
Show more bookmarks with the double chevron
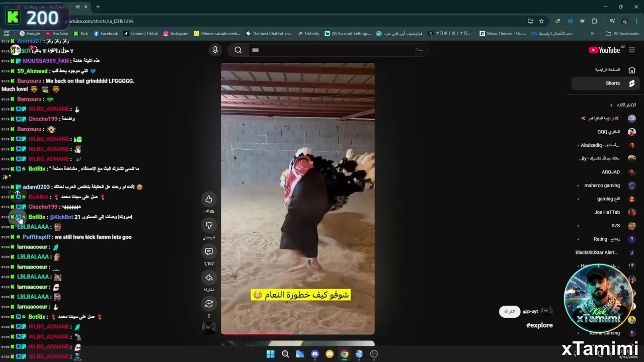tap(592, 34)
